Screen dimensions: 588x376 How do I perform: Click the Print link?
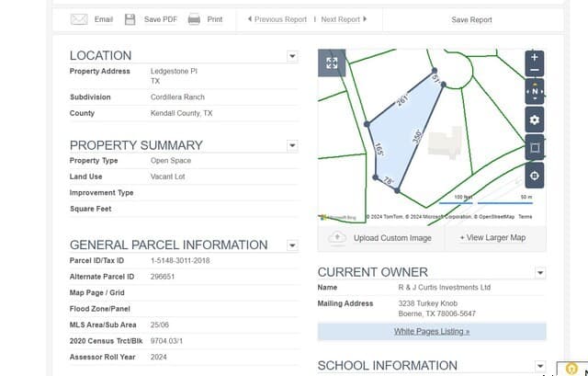pos(214,19)
